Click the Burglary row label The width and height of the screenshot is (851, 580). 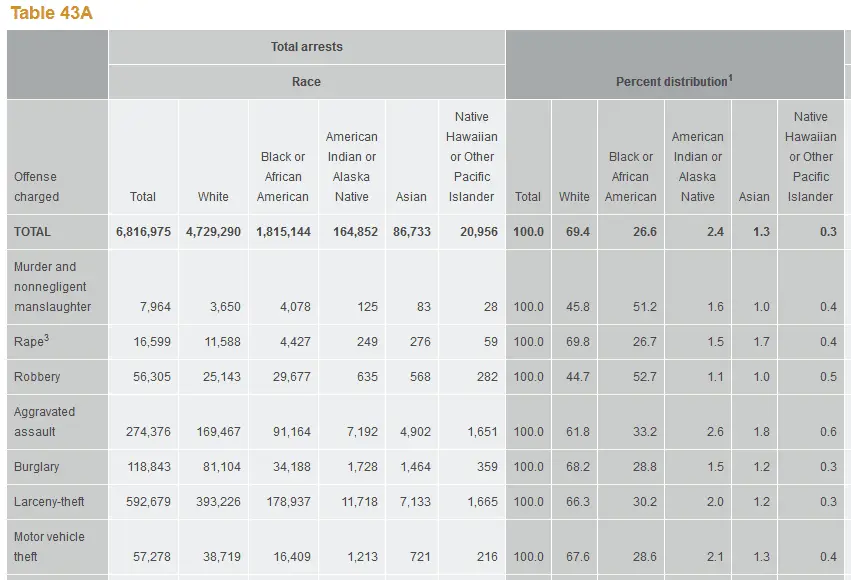pos(37,467)
